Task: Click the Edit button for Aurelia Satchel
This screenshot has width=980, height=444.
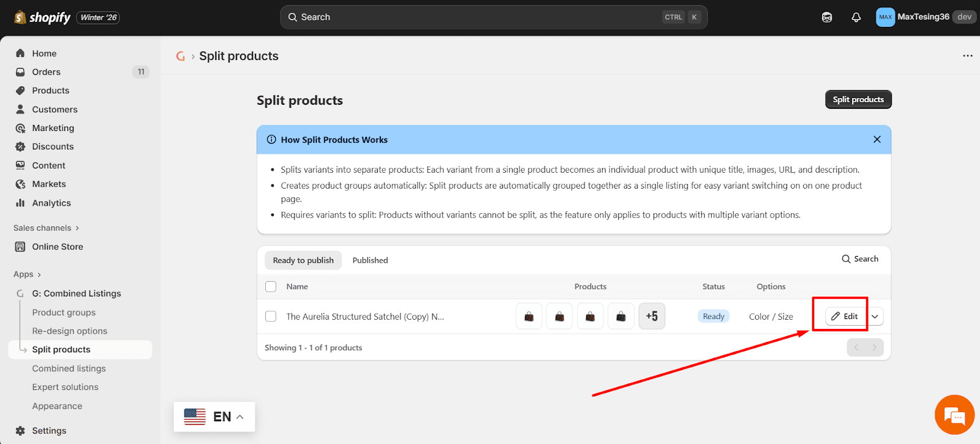Action: tap(845, 317)
